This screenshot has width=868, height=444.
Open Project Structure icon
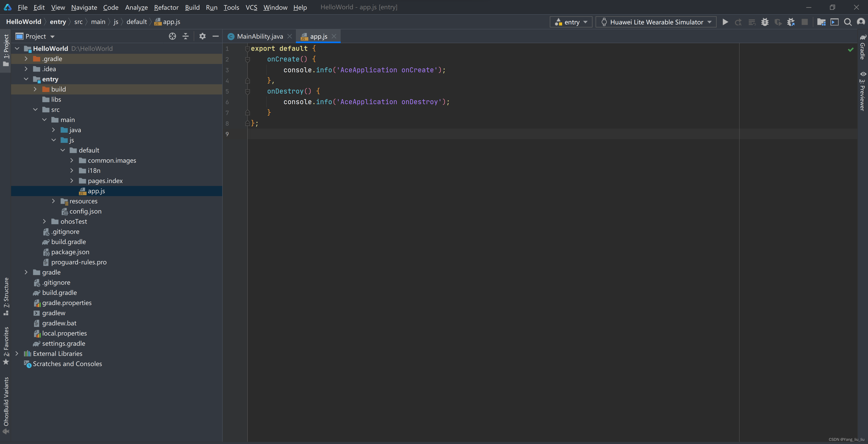point(821,22)
